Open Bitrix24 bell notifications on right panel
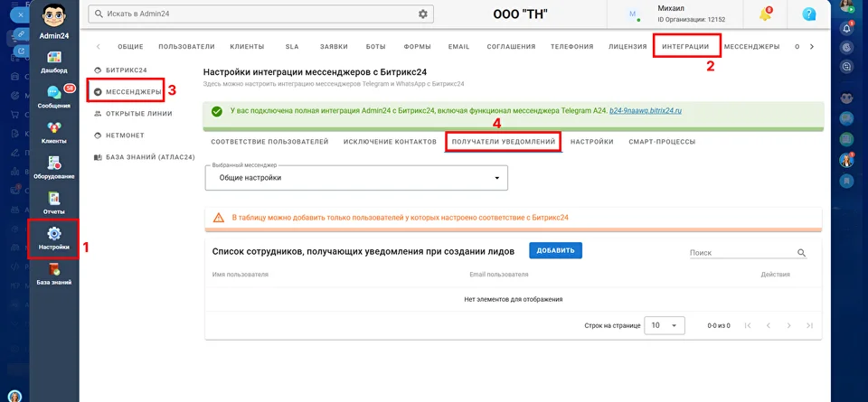This screenshot has height=402, width=868. pyautogui.click(x=846, y=28)
